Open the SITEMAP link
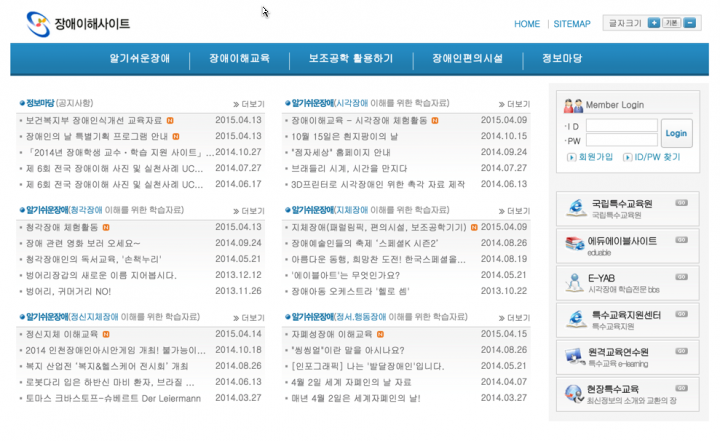720x441 pixels. [x=572, y=24]
